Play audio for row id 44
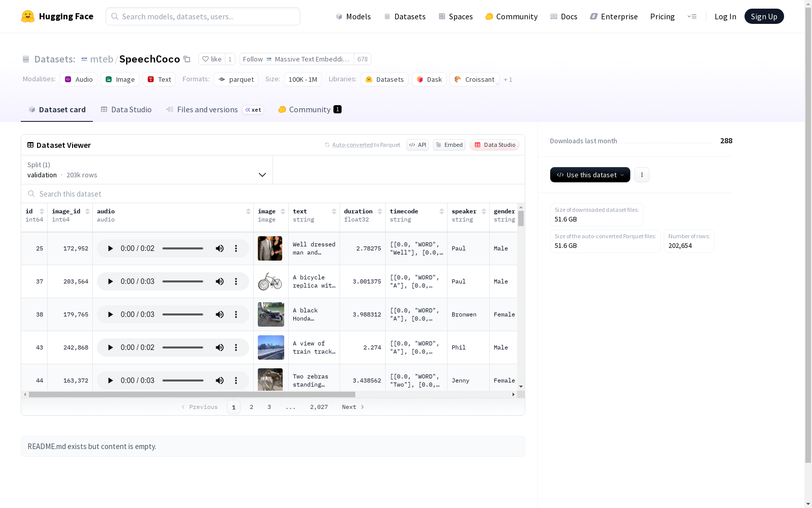Viewport: 812px width, 508px height. 110,380
